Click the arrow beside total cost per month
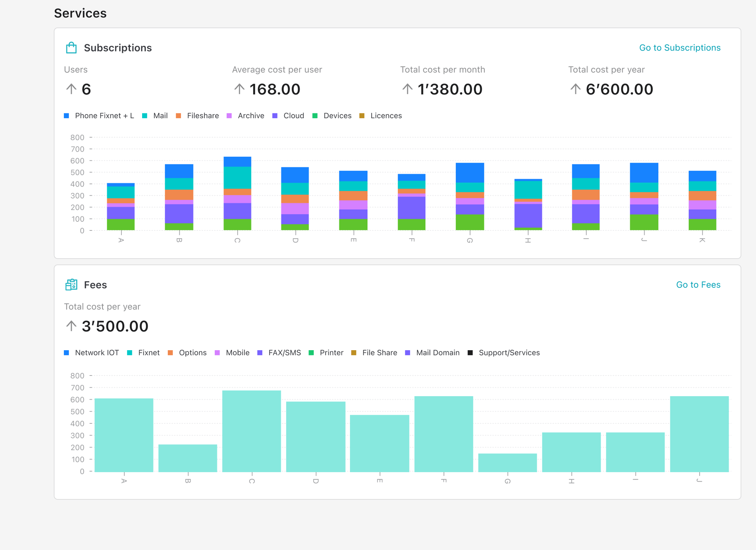Viewport: 756px width, 550px height. 407,89
